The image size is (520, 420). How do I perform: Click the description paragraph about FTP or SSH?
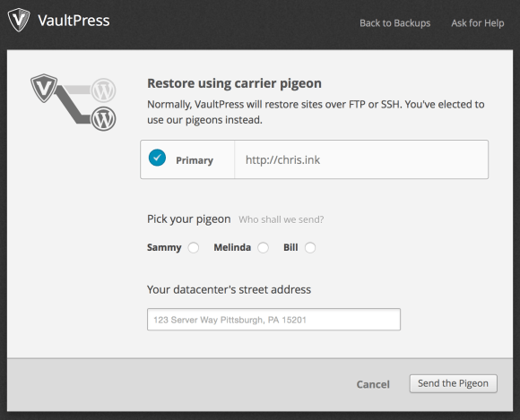coord(316,112)
